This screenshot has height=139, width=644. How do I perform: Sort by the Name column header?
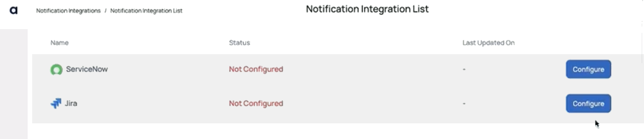click(59, 43)
